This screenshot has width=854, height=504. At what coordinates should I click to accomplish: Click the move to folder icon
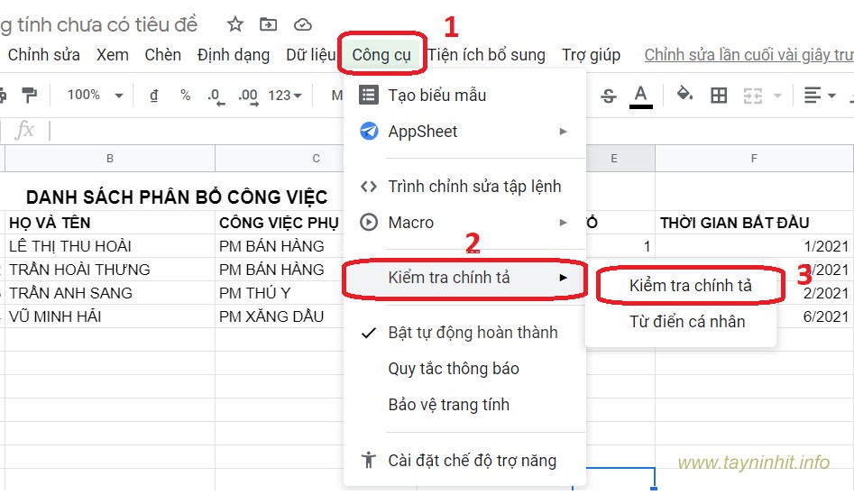coord(269,24)
